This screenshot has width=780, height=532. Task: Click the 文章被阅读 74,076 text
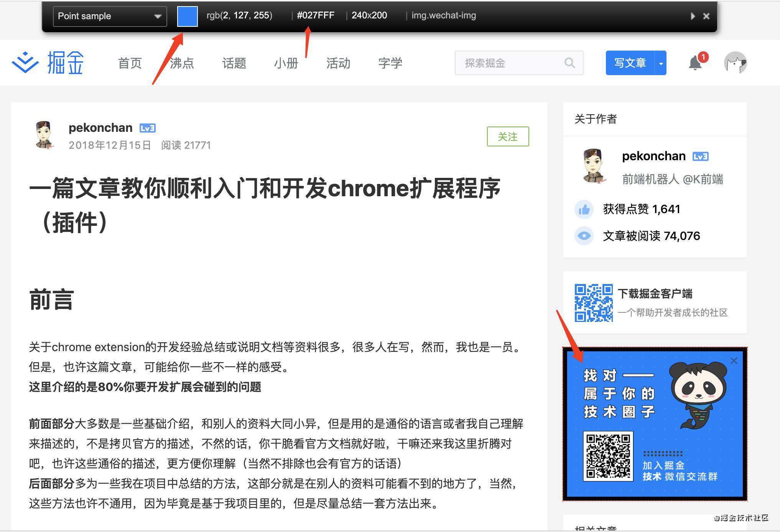point(652,236)
